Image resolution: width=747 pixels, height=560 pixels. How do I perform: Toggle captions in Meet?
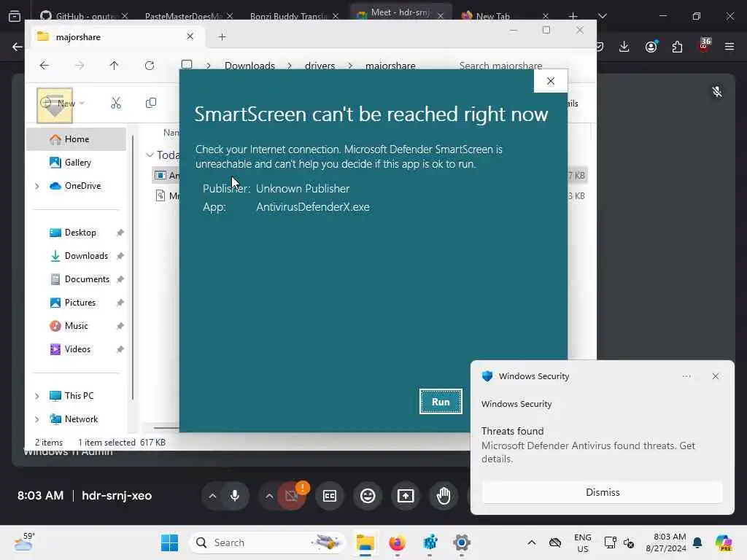point(330,496)
